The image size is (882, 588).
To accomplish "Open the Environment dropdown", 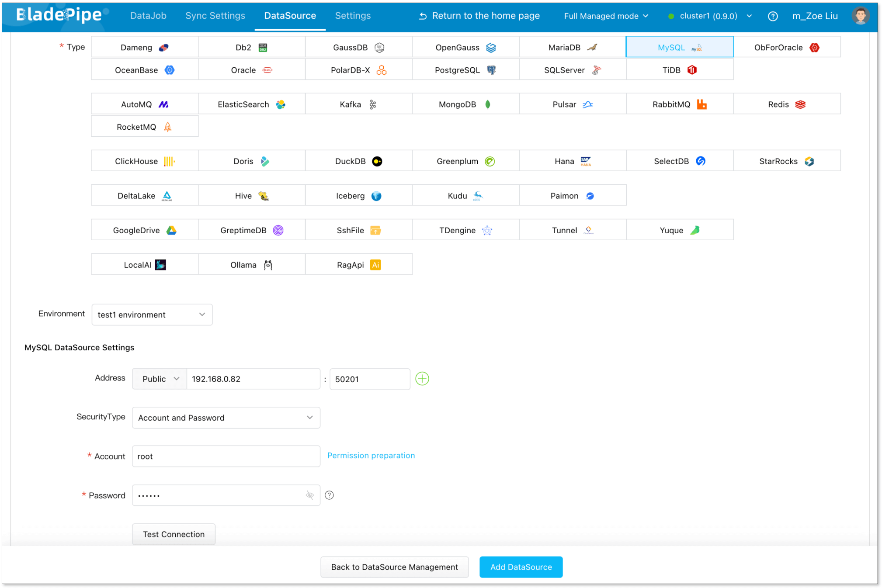I will click(152, 315).
